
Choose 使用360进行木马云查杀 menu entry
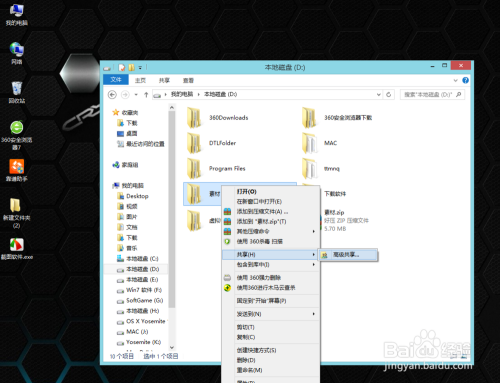(270, 288)
